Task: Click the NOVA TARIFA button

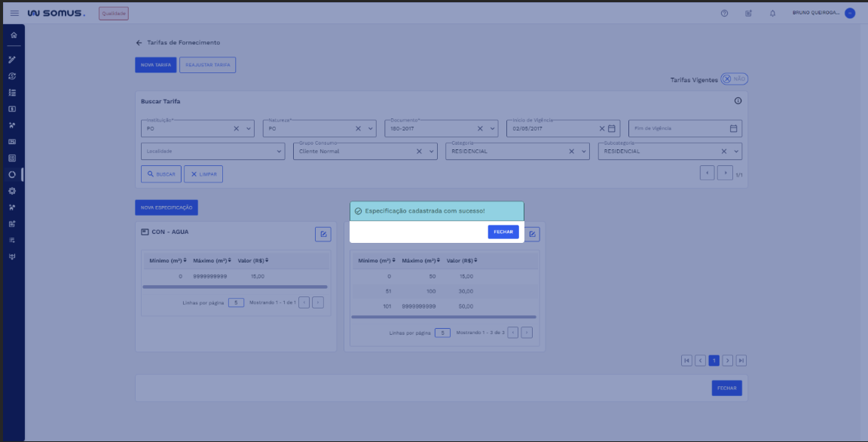Action: [x=156, y=65]
